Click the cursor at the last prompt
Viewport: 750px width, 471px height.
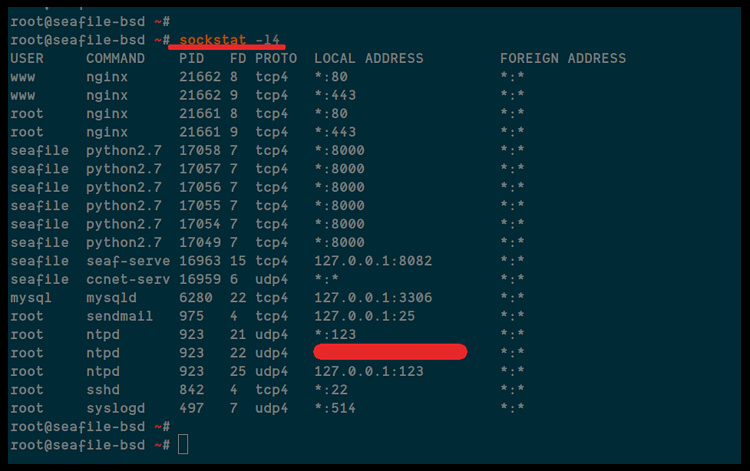click(183, 444)
